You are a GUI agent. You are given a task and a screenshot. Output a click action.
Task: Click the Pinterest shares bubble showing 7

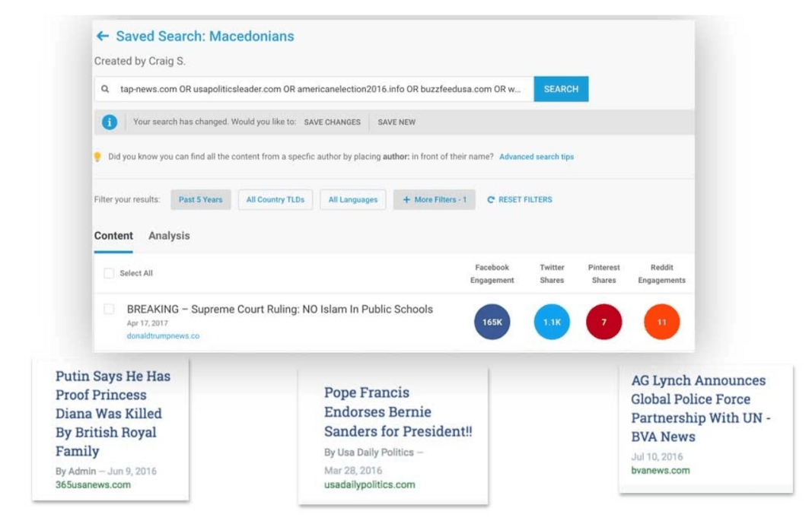(x=603, y=322)
